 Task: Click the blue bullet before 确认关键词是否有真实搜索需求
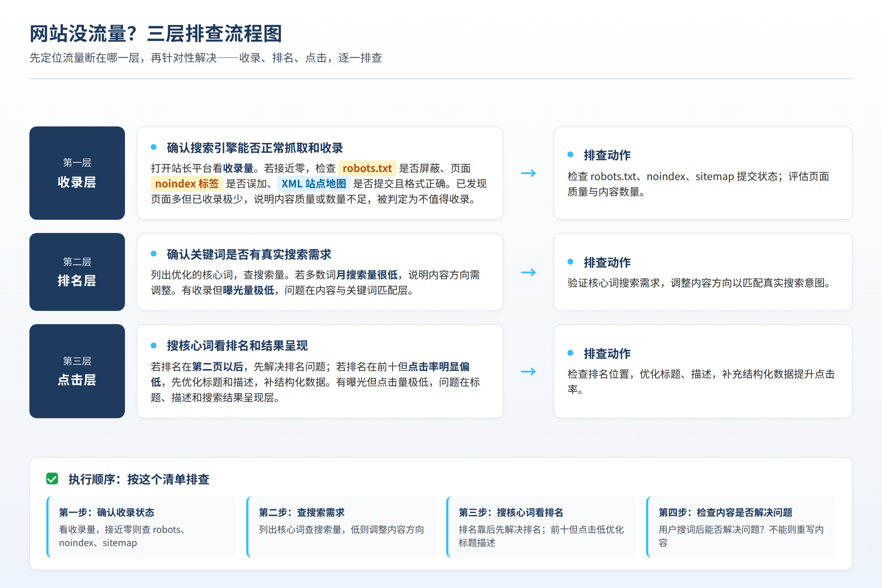(153, 254)
